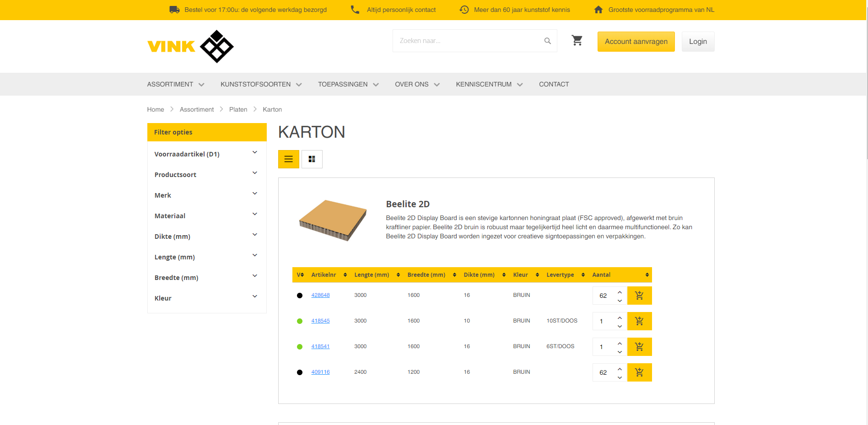Open OVER ONS navigation menu
Viewport: 868px width, 425px height.
(417, 84)
